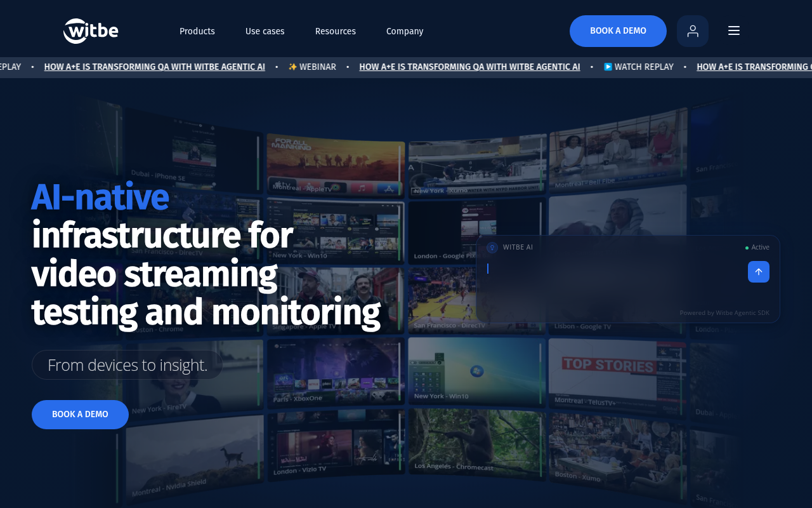Select the London - Vizio TV thumbnail
Image resolution: width=812 pixels, height=508 pixels.
pyautogui.click(x=336, y=444)
